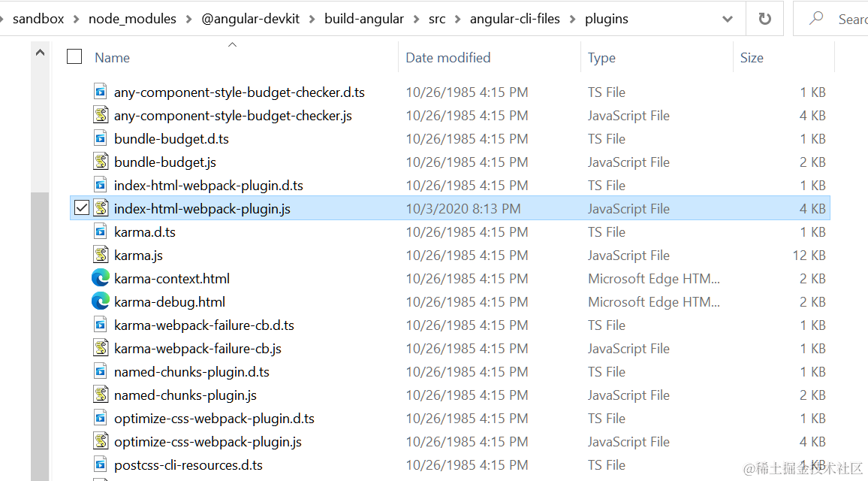Select file name optimize-css-webpack-plugin.d.ts
Viewport: 868px width, 481px height.
tap(214, 418)
